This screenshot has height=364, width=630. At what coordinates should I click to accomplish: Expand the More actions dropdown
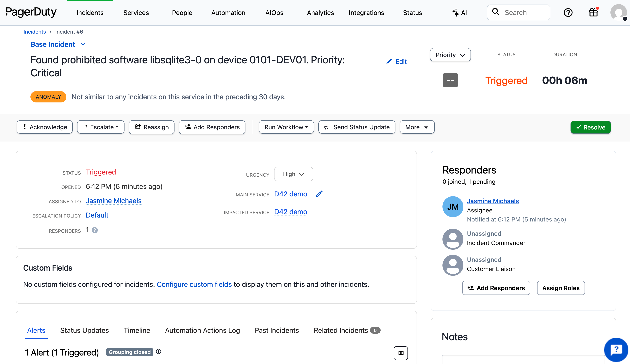(417, 127)
